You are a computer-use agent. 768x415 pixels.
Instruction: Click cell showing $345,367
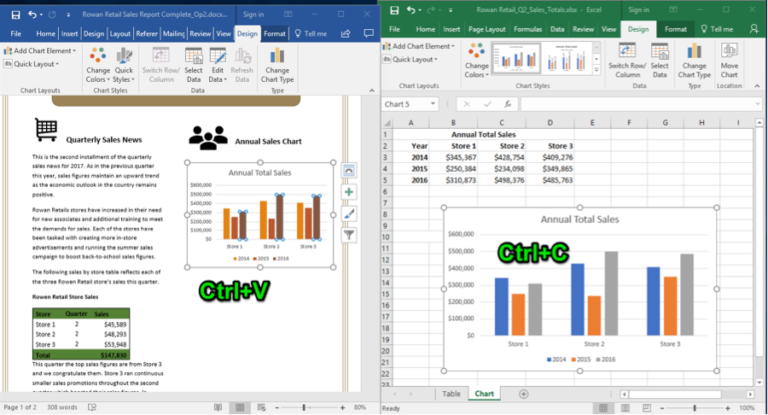coord(453,157)
